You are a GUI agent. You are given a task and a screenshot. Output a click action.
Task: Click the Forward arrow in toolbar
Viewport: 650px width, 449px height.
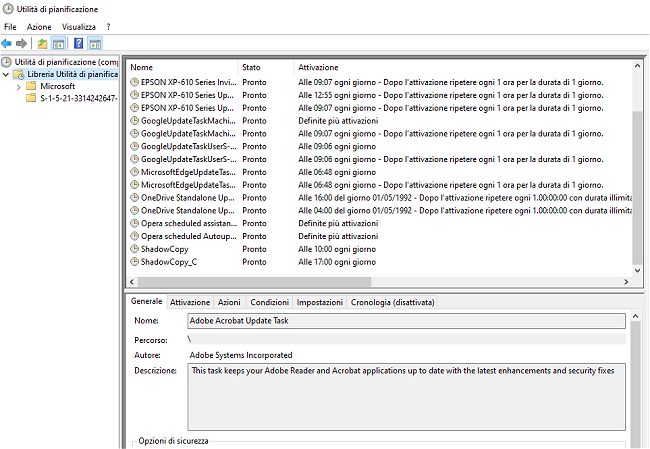click(21, 43)
